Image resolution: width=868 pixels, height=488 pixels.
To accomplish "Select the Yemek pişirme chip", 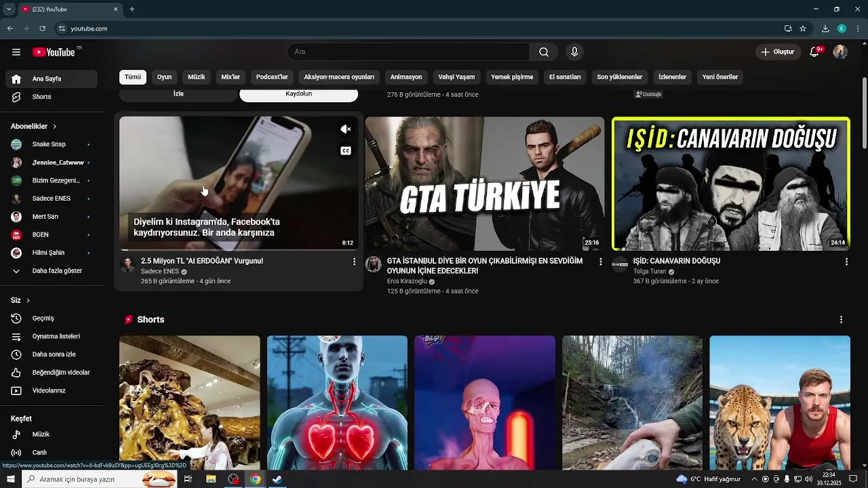I will pos(512,77).
